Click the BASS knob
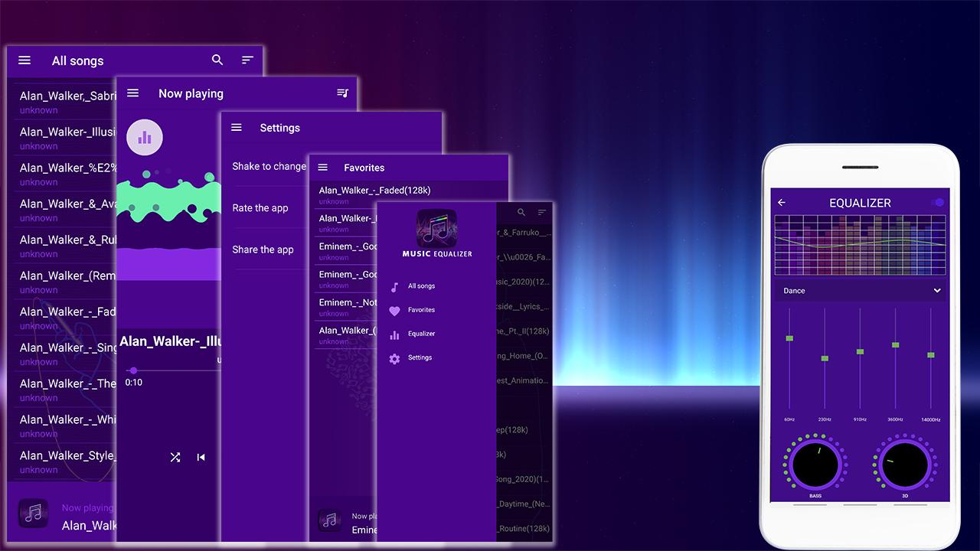 (815, 464)
